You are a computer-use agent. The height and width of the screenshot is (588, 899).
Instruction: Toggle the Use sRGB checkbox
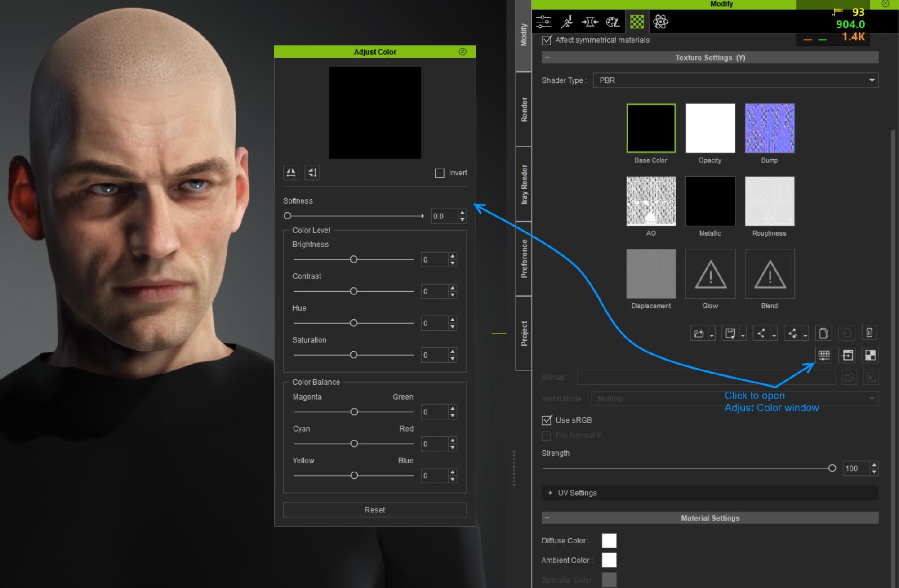click(x=547, y=420)
